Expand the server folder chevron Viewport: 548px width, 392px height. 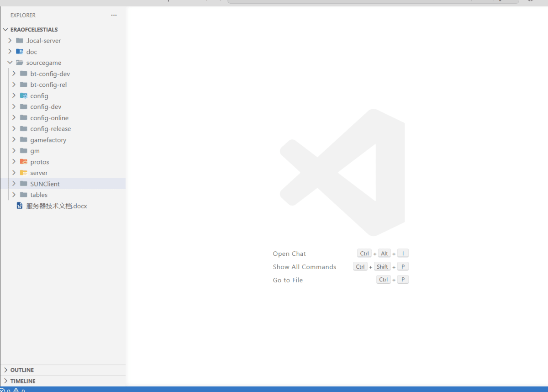(14, 173)
